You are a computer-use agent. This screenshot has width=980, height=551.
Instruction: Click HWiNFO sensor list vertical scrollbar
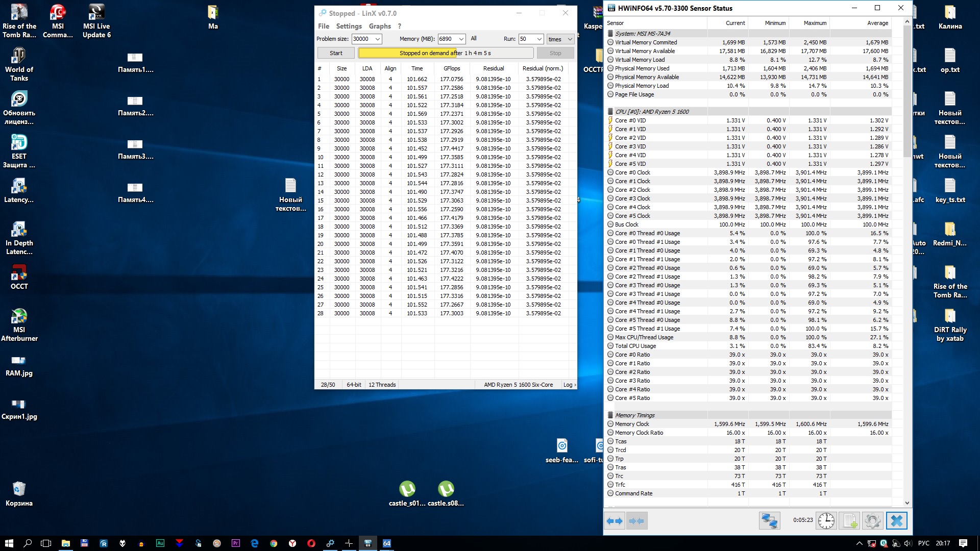tap(907, 92)
